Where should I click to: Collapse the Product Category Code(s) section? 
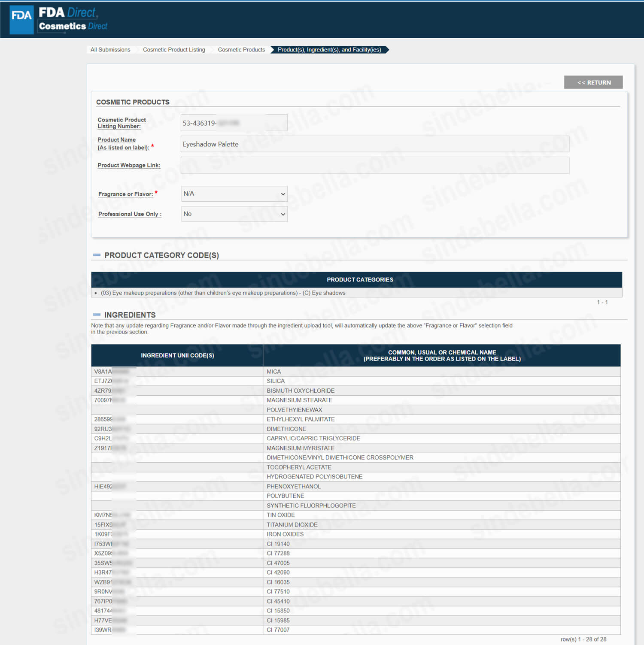(x=97, y=255)
